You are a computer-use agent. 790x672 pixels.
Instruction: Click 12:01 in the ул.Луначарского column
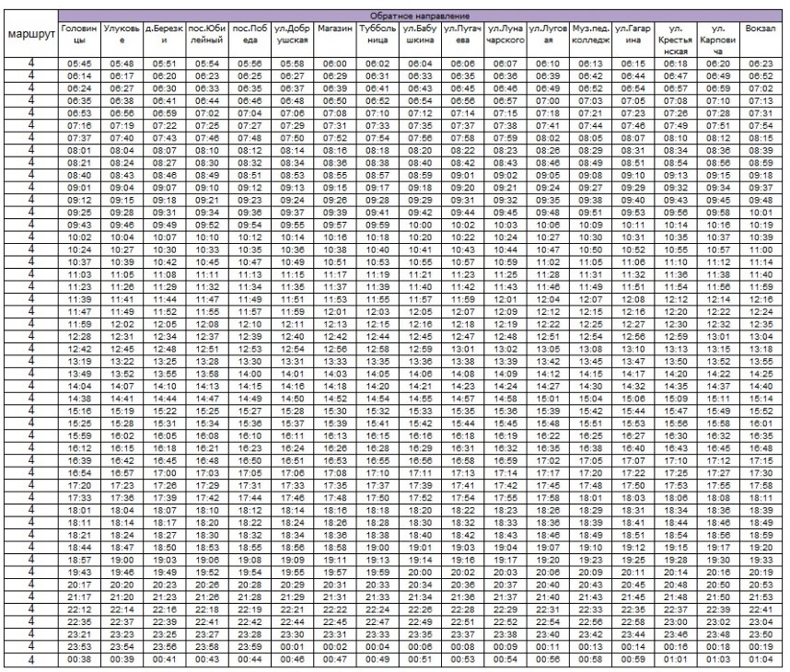coord(505,299)
